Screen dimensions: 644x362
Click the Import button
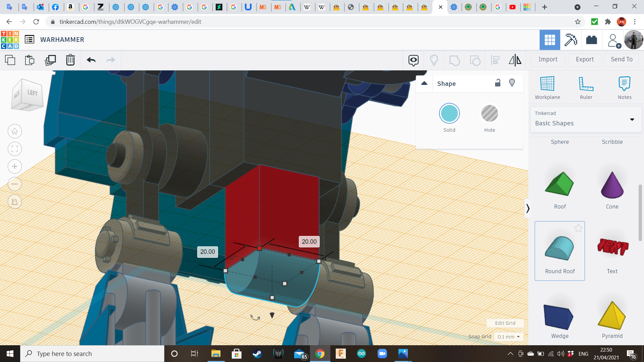click(x=548, y=59)
